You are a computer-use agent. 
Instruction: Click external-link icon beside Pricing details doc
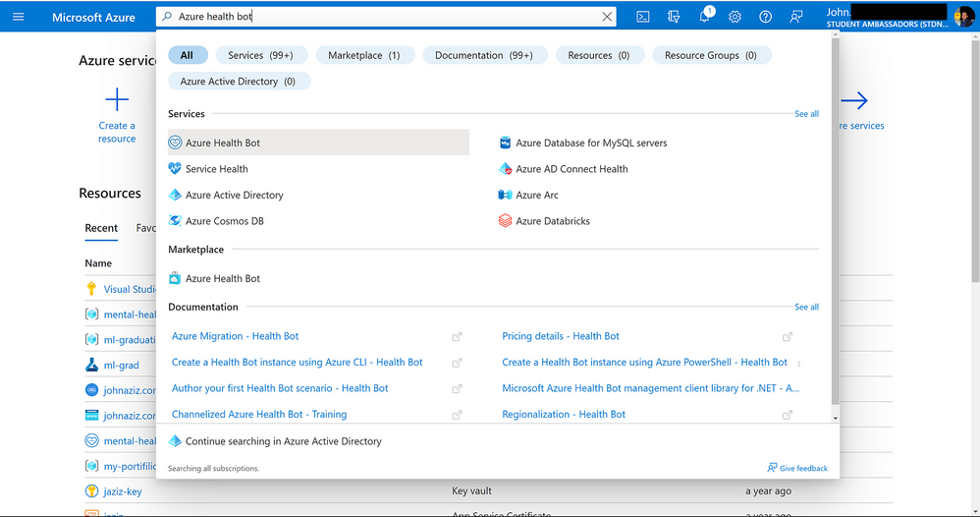[x=787, y=337]
